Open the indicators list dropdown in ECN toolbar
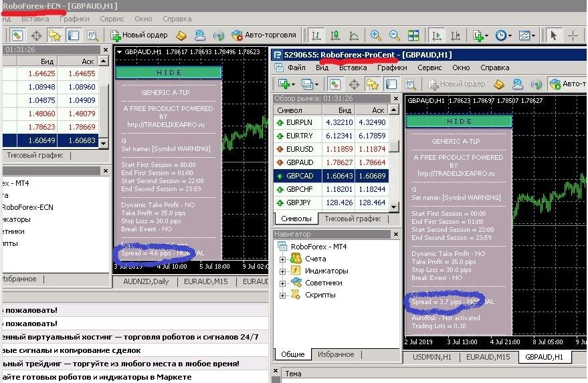588x383 pixels. click(480, 35)
